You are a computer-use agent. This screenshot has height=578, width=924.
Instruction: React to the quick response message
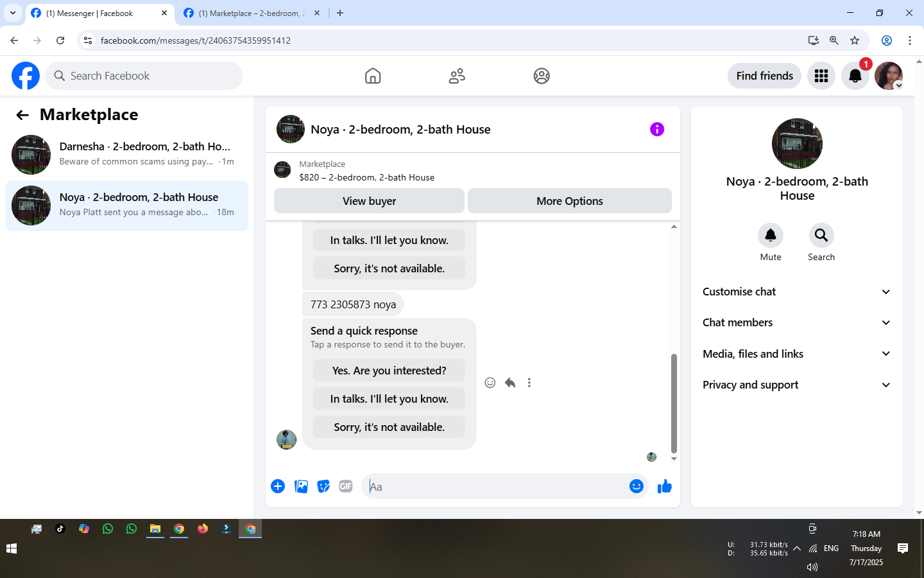tap(490, 383)
